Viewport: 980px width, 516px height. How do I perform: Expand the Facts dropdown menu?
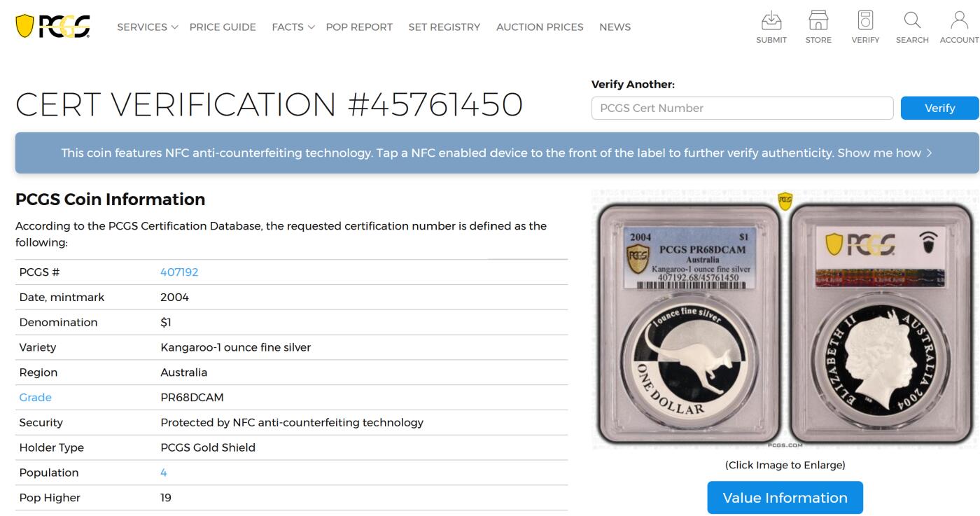[293, 27]
